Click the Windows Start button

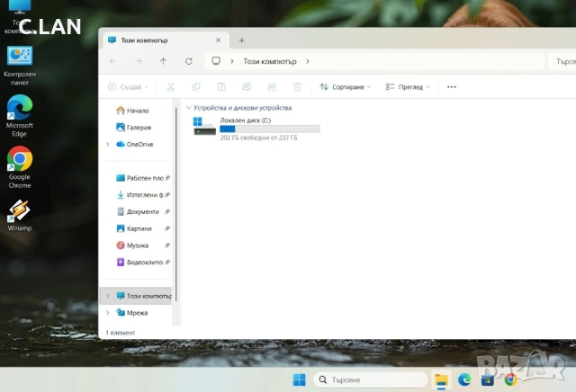(x=299, y=379)
